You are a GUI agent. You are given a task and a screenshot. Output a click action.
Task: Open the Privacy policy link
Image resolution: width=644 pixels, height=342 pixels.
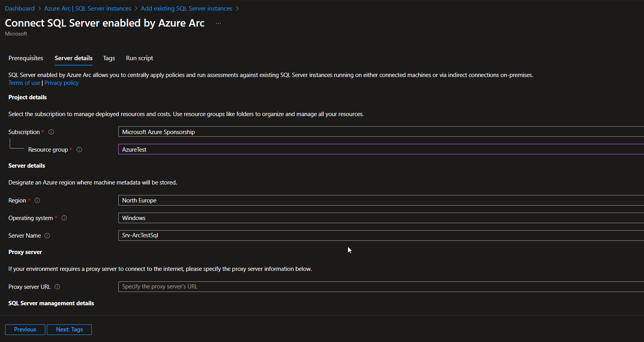coord(62,83)
